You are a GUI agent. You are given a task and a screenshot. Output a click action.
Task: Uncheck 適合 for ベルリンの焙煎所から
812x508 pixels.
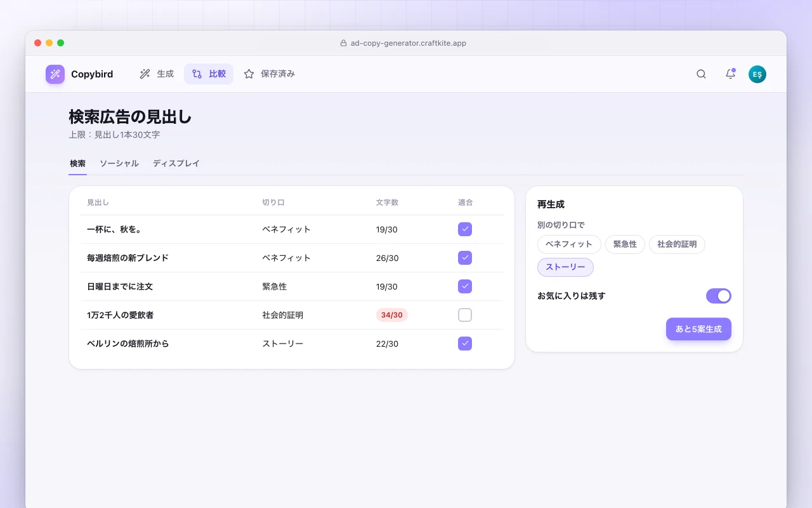click(465, 344)
